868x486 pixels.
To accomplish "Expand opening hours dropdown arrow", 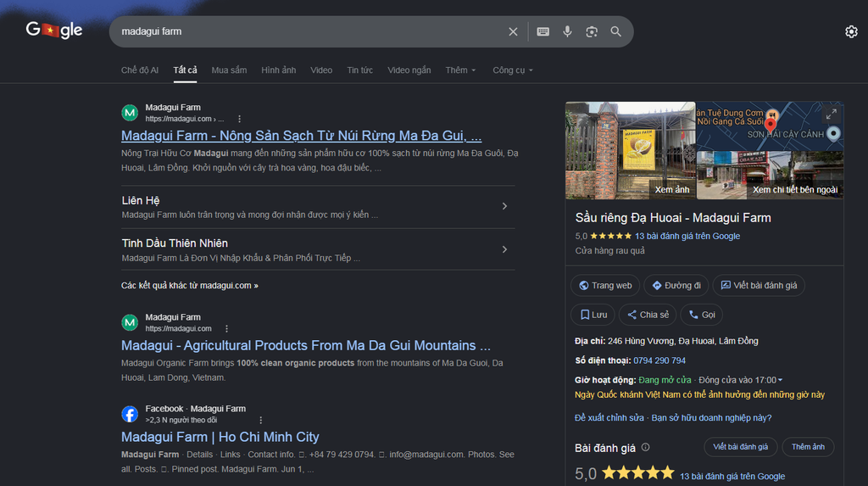I will tap(780, 380).
